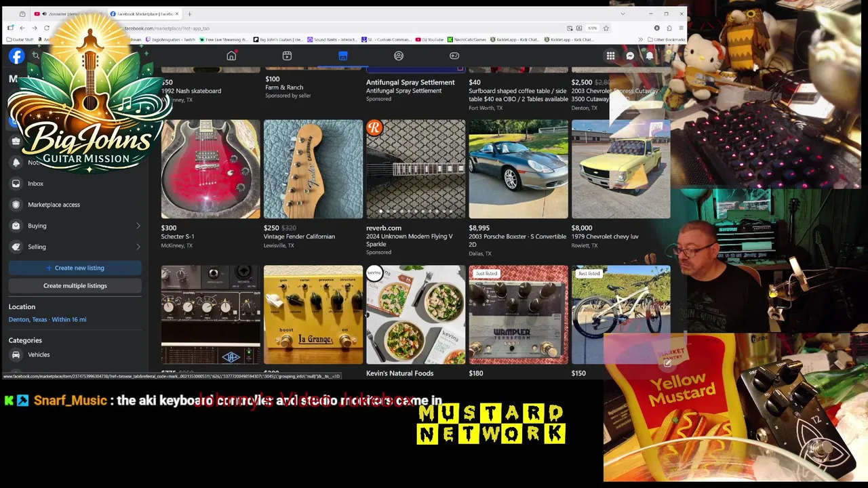Reload the page with refresh icon

click(47, 28)
